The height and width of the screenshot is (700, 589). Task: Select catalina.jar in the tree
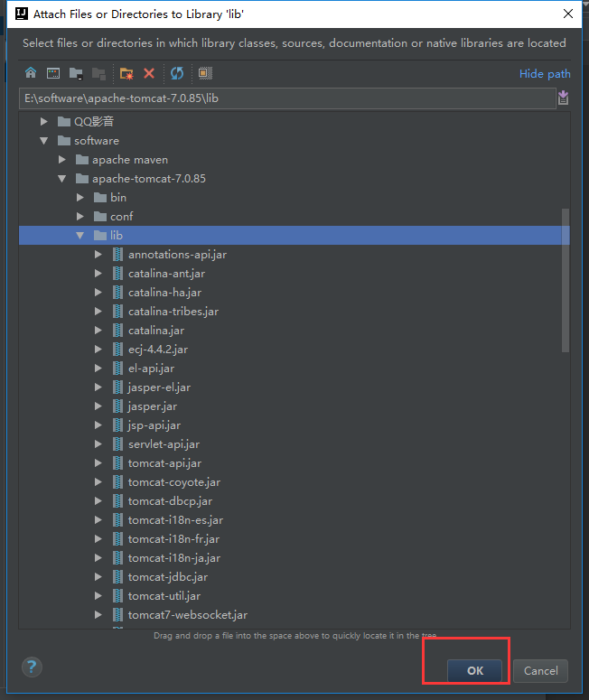pos(156,331)
